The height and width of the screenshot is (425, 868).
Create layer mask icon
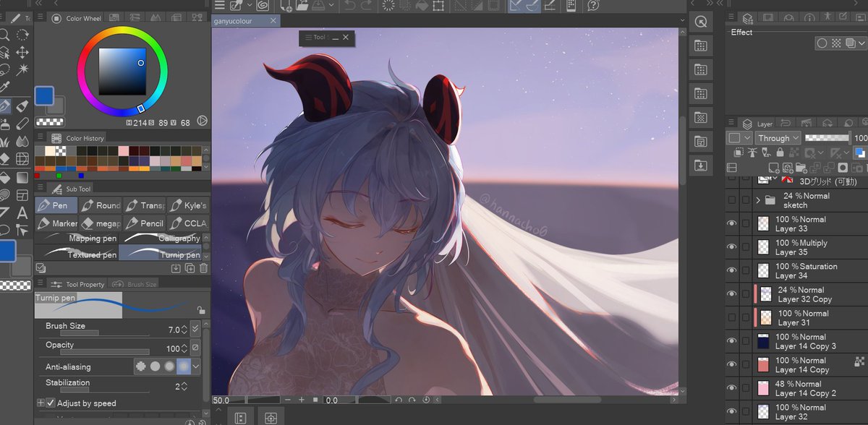click(x=843, y=167)
